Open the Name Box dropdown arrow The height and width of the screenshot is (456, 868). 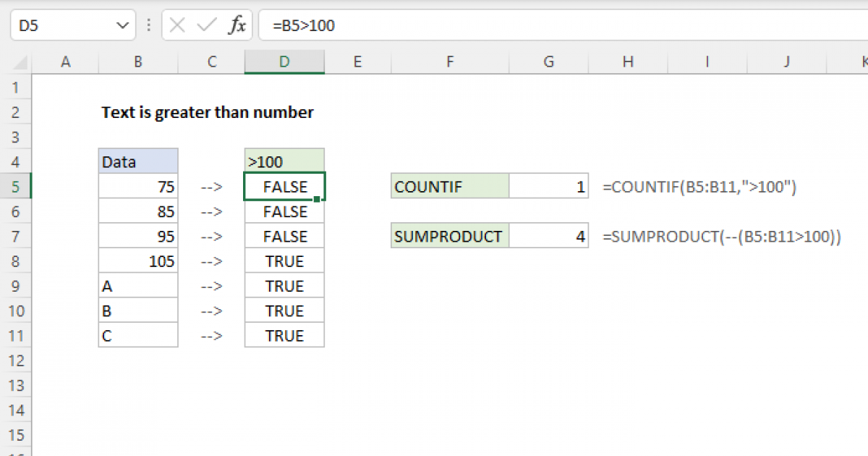pyautogui.click(x=121, y=26)
